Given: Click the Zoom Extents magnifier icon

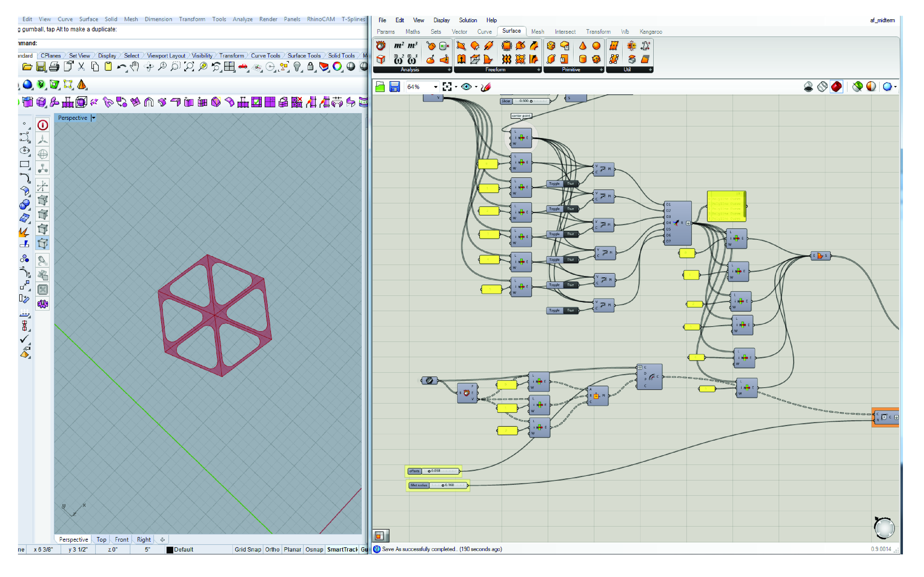Looking at the screenshot, I should click(189, 67).
